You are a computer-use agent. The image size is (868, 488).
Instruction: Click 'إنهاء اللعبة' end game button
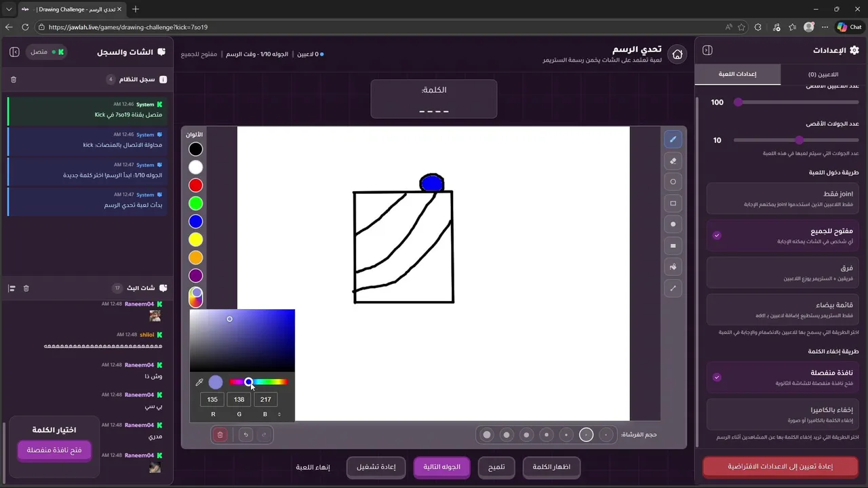tap(313, 467)
